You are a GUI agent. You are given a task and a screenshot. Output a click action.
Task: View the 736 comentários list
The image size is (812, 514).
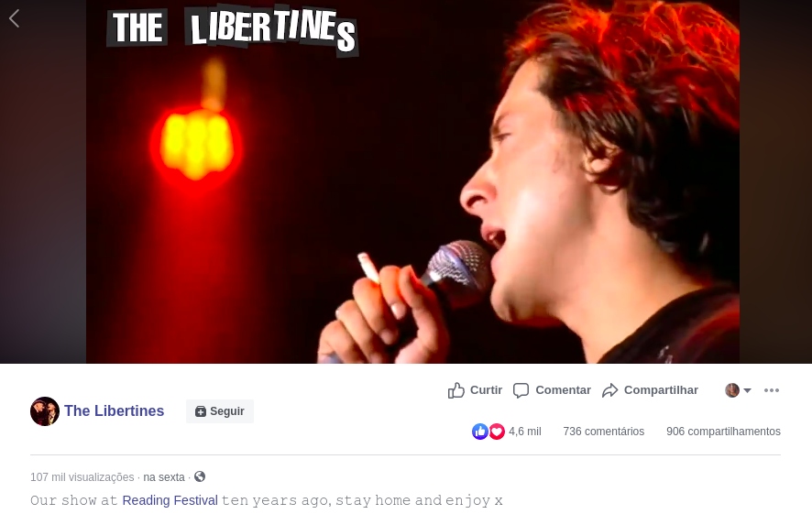coord(604,432)
